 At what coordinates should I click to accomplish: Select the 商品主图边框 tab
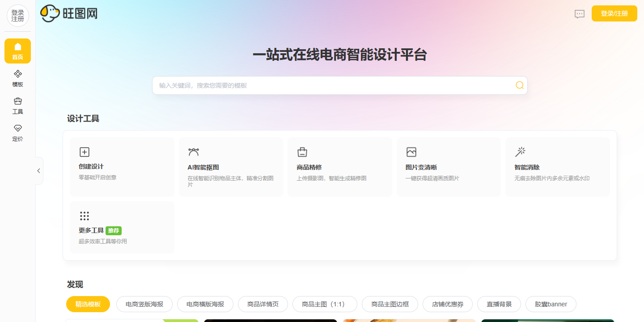pos(390,304)
